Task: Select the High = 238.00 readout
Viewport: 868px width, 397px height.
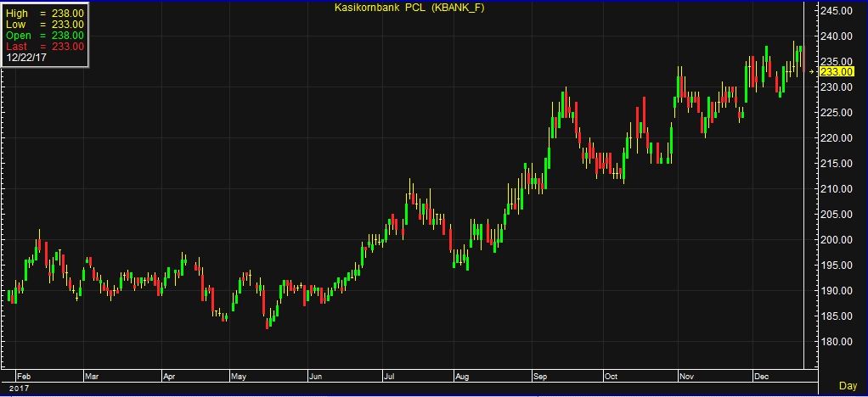Action: (45, 14)
